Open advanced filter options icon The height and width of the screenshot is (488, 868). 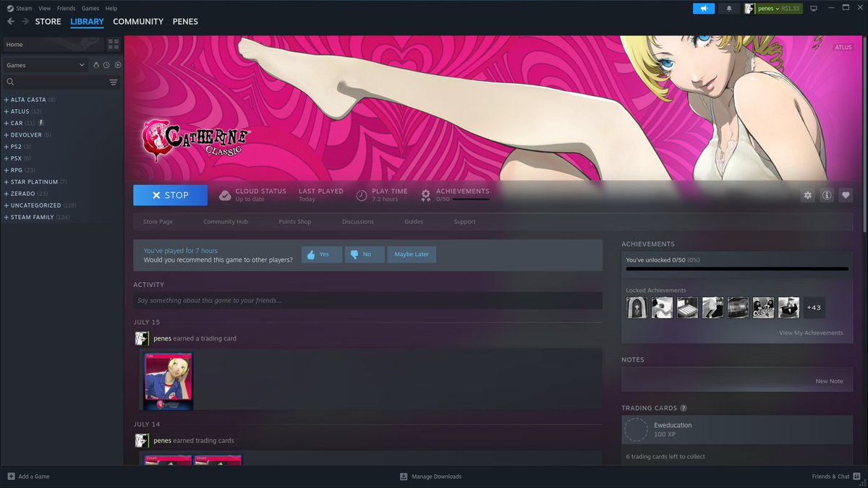pyautogui.click(x=114, y=82)
